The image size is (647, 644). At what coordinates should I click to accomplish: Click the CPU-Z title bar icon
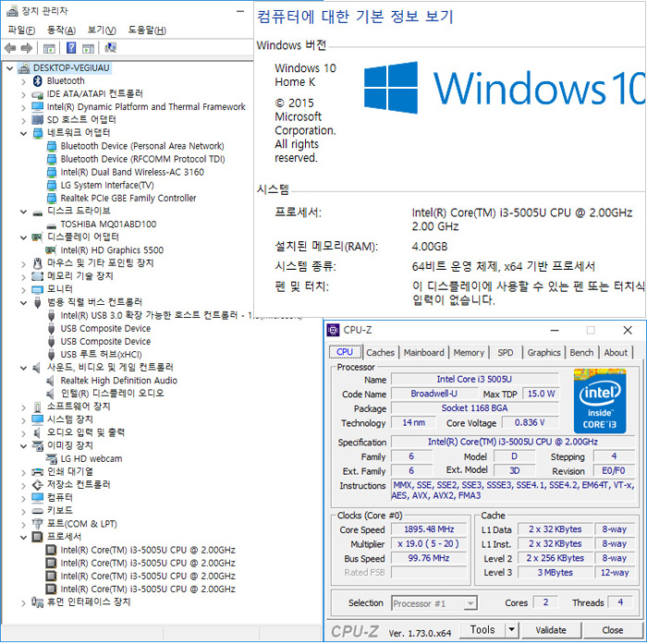(333, 330)
